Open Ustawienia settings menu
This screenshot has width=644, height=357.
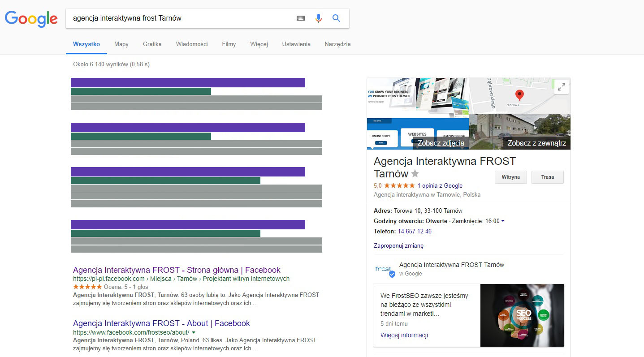coord(296,44)
